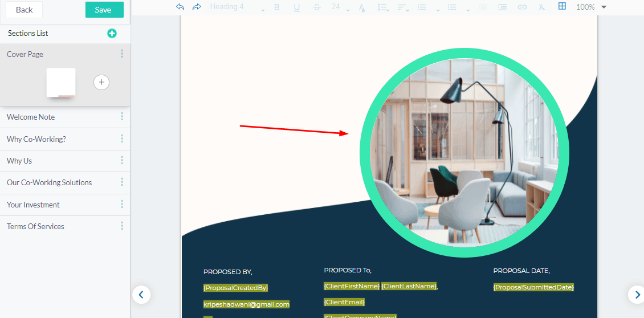Screen dimensions: 644x318
Task: Toggle bold formatting in toolbar
Action: coord(277,7)
